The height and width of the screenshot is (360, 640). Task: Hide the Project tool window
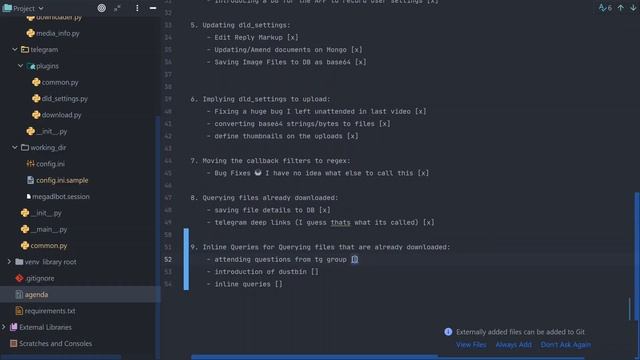pos(153,8)
